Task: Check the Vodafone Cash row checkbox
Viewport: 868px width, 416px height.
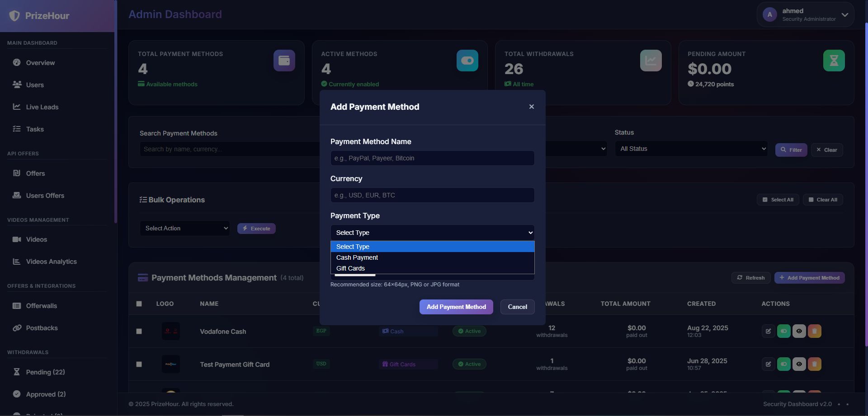Action: pos(139,331)
